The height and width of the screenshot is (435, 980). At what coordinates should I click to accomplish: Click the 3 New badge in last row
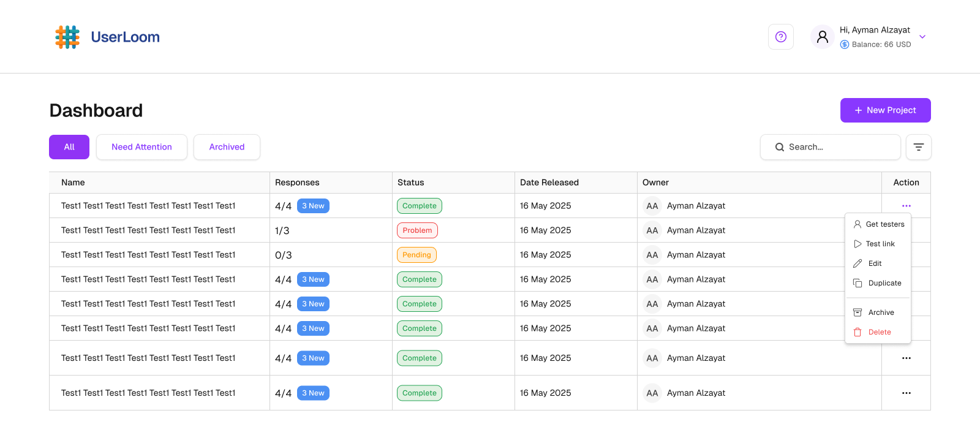point(313,393)
